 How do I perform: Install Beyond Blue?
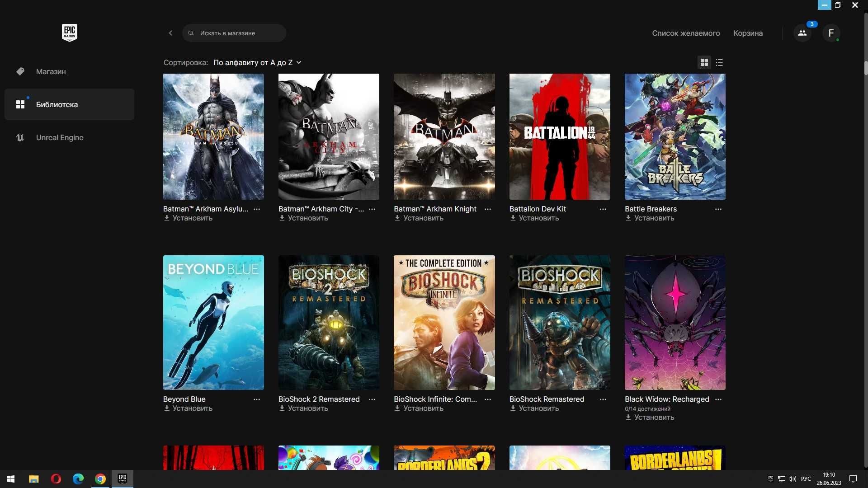tap(188, 408)
